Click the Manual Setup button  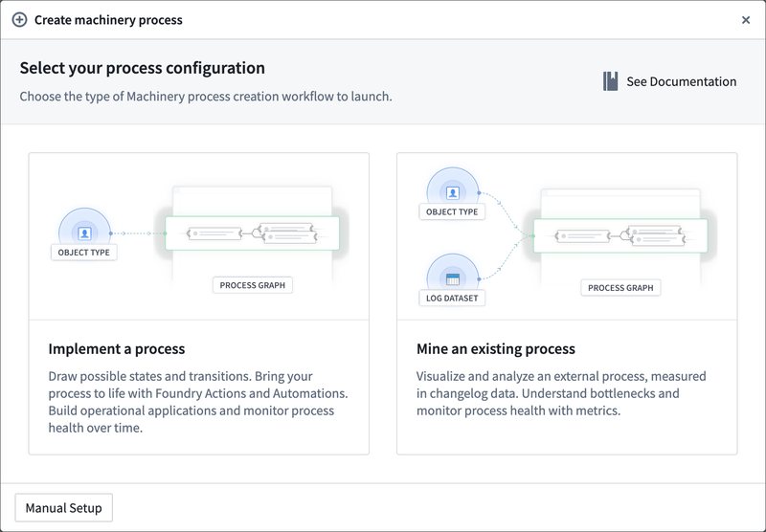click(x=64, y=507)
